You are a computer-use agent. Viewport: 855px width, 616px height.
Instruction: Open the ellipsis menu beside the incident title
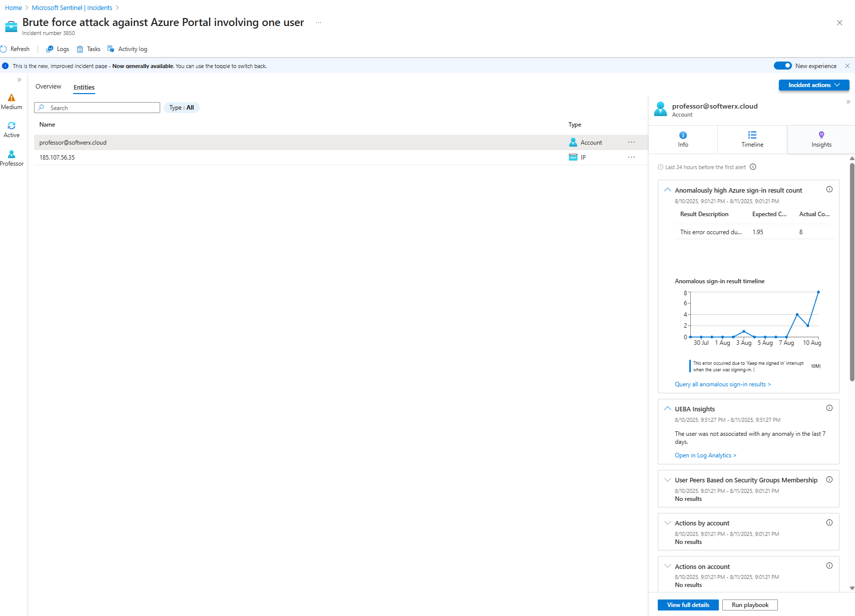click(318, 23)
